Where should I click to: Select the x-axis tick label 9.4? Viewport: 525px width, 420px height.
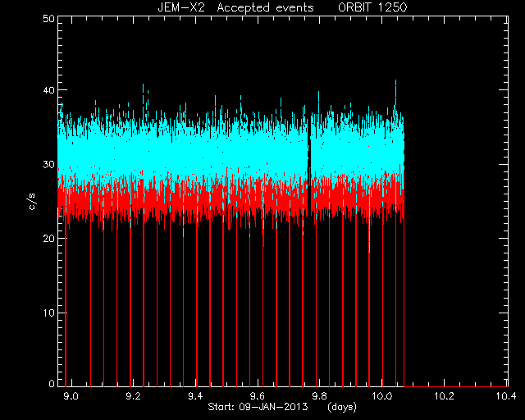pyautogui.click(x=195, y=396)
